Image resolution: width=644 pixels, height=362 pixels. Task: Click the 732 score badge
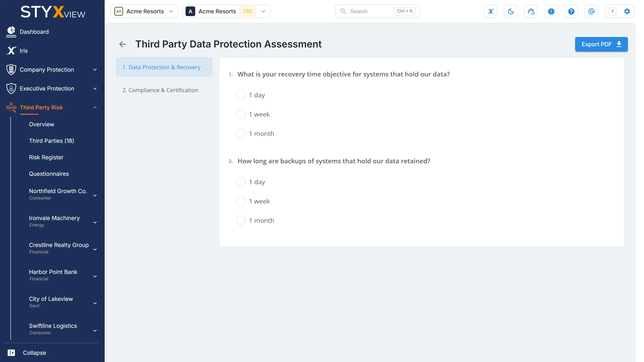[x=248, y=11]
